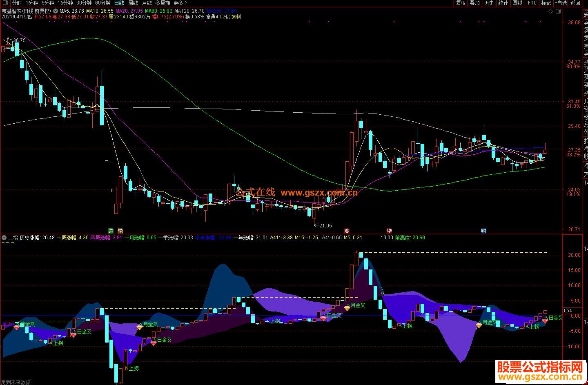Add stock via +自选 button
Viewport: 588px width, 385px height.
(561, 3)
